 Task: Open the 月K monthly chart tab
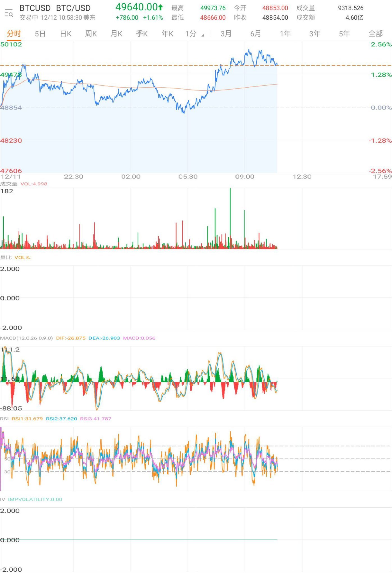pyautogui.click(x=116, y=34)
